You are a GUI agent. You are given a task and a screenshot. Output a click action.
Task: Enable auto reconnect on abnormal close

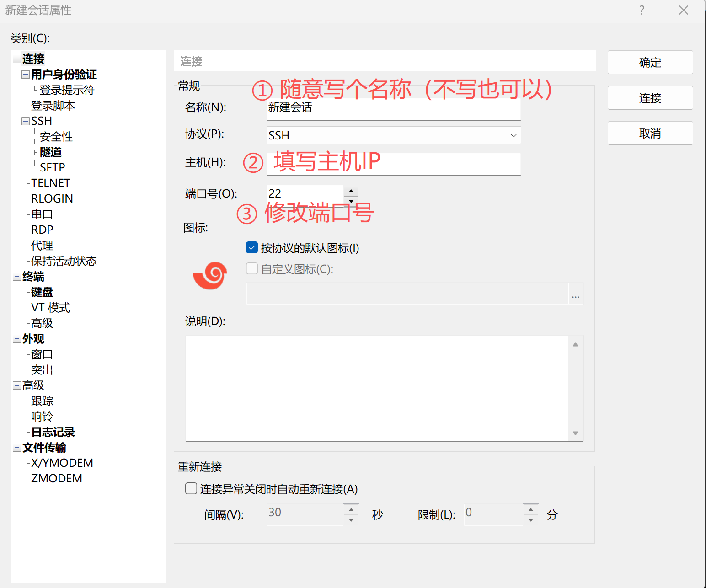pos(191,489)
